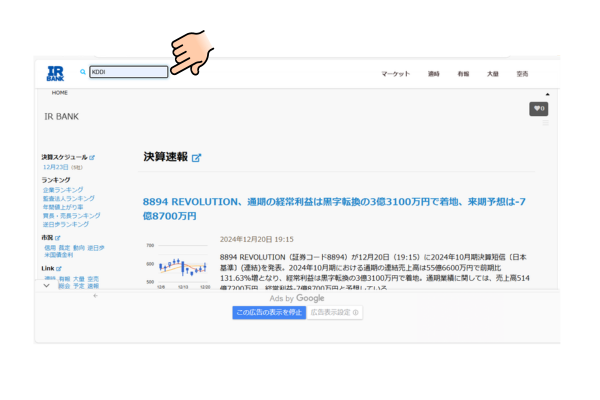The image size is (600, 400).
Task: Open the 有報 item in top navigation
Action: (463, 74)
